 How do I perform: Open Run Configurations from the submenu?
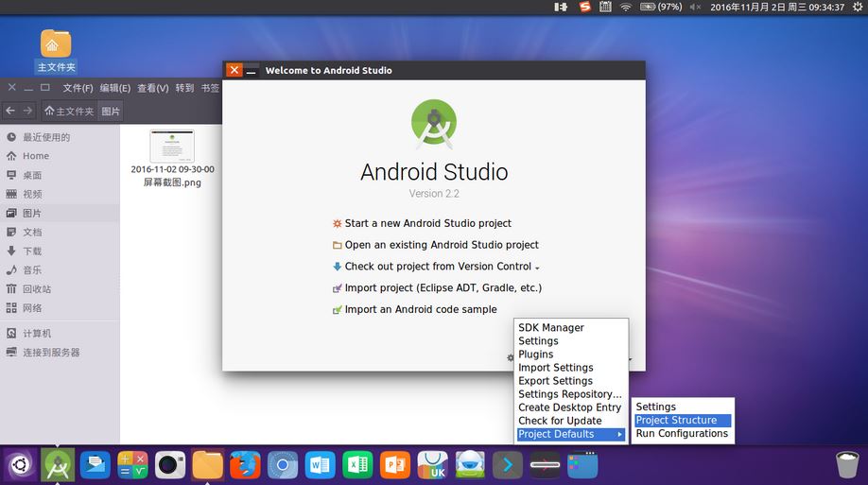[683, 434]
